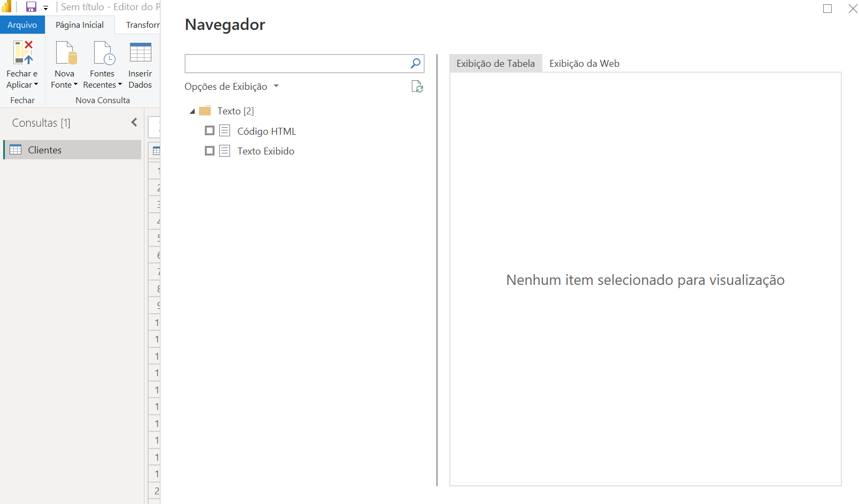Click the Texto Exibido document icon
Viewport: 859px width, 504px height.
tap(225, 151)
